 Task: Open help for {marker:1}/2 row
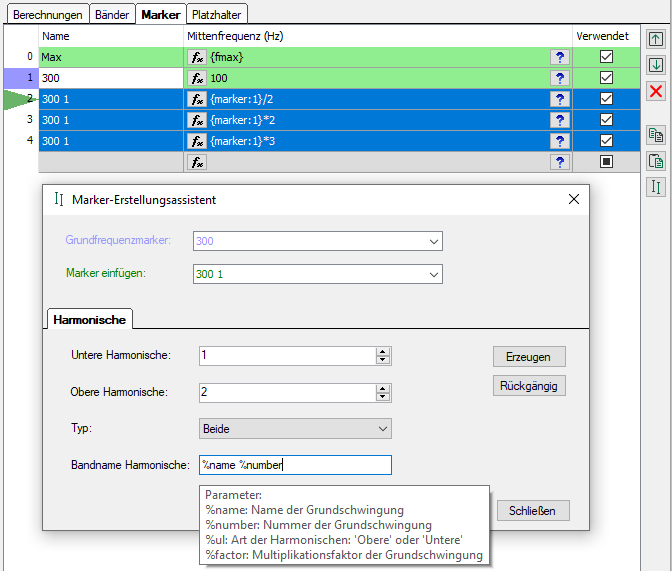coord(560,99)
